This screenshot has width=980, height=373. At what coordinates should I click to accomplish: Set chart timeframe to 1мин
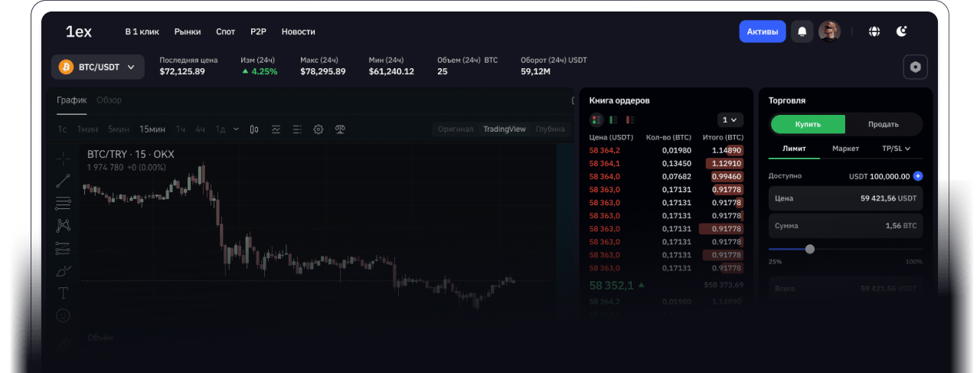click(87, 129)
